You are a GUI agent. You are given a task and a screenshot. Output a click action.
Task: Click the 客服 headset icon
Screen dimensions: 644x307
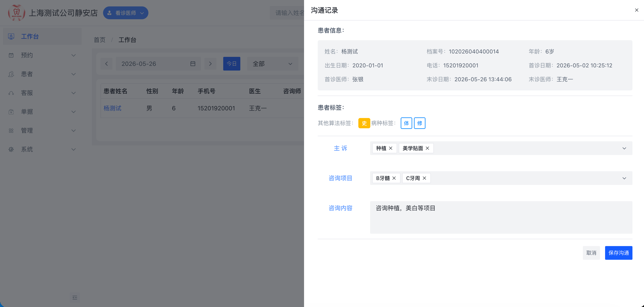[x=11, y=93]
